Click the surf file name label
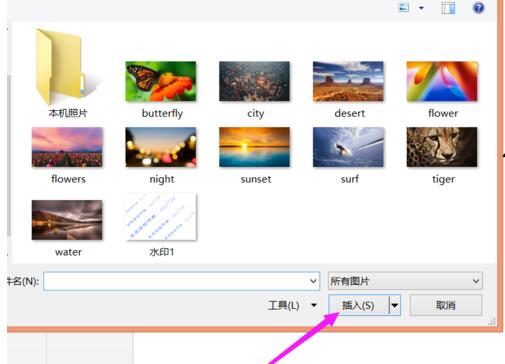 [x=350, y=179]
